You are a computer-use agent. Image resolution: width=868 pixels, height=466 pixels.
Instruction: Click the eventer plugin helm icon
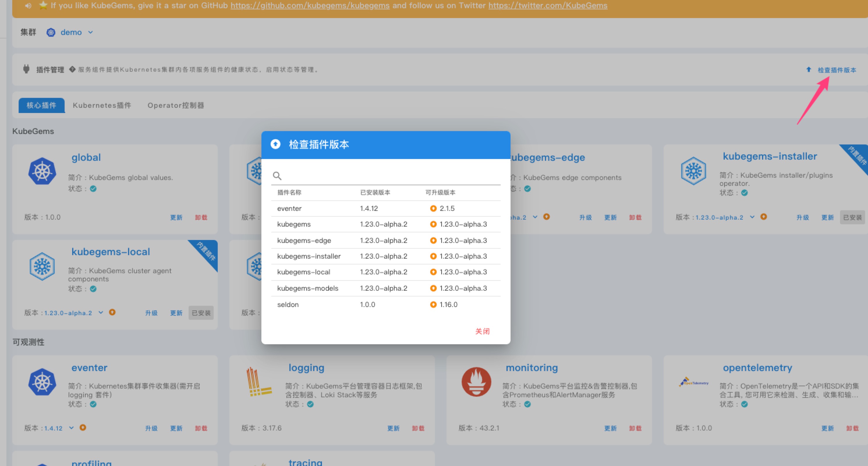point(42,382)
